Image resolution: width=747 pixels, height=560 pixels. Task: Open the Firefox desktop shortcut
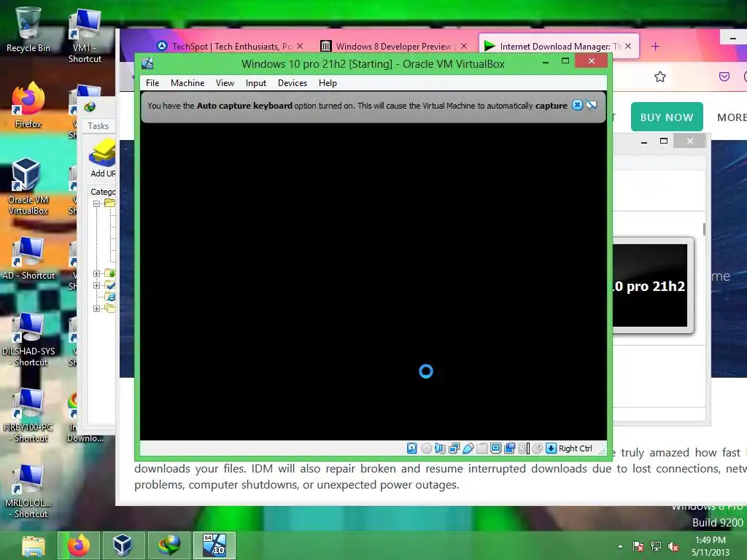[28, 105]
